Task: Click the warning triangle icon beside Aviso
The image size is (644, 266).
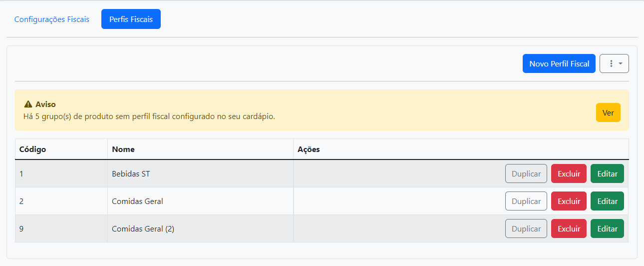Action: click(28, 104)
